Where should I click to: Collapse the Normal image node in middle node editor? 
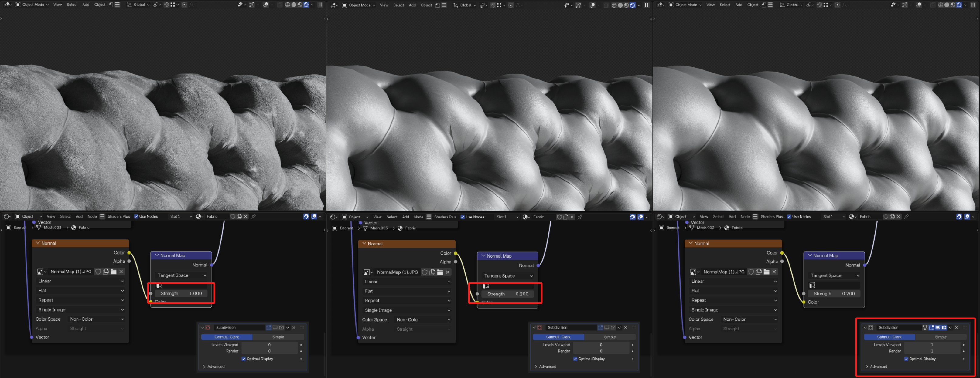click(x=364, y=244)
